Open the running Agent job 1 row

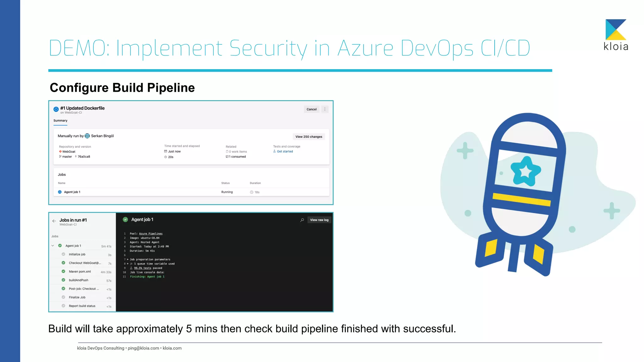tap(191, 192)
